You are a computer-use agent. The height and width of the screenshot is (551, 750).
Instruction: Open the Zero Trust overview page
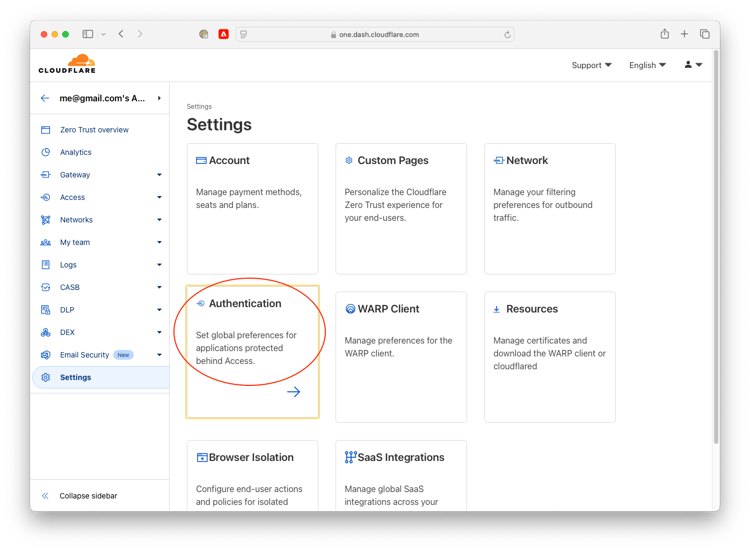94,130
